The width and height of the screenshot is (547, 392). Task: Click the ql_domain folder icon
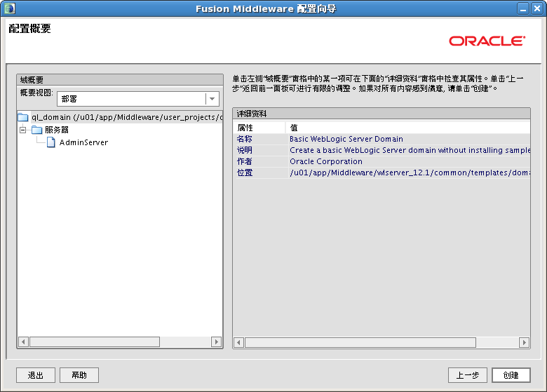pos(23,117)
